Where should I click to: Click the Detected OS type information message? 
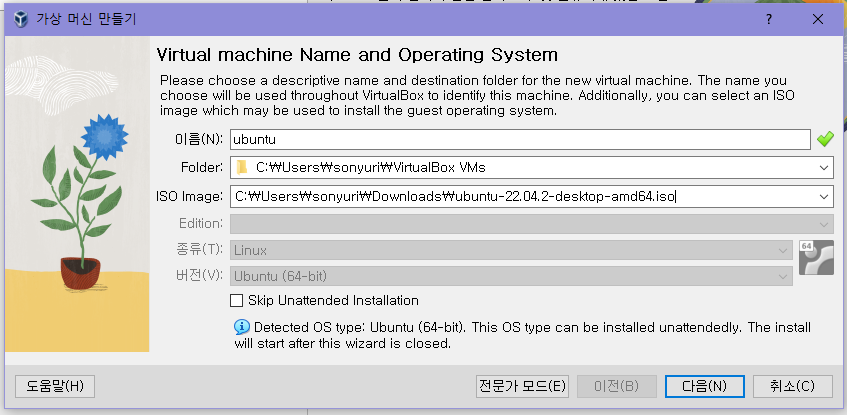(522, 335)
